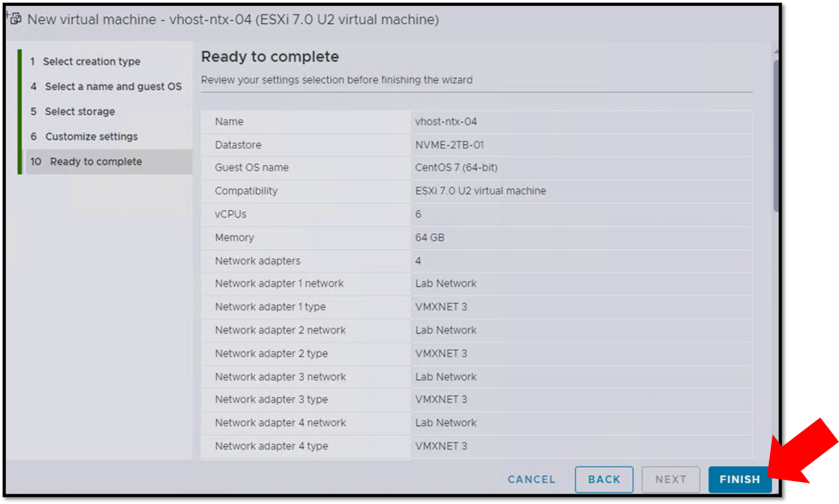Click the Review your settings selection description text
This screenshot has height=504, width=839.
tap(336, 80)
